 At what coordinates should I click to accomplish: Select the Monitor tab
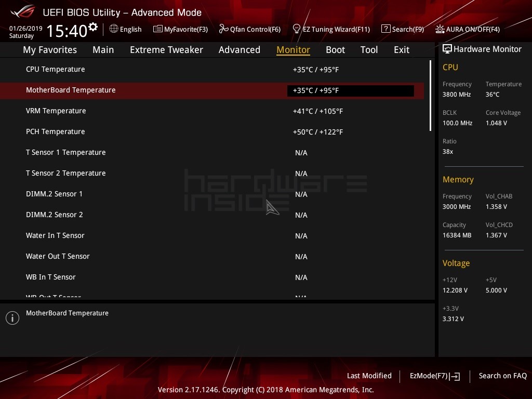(293, 50)
